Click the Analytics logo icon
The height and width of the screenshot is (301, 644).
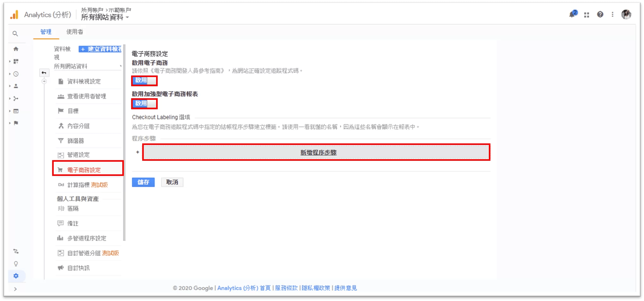click(15, 15)
